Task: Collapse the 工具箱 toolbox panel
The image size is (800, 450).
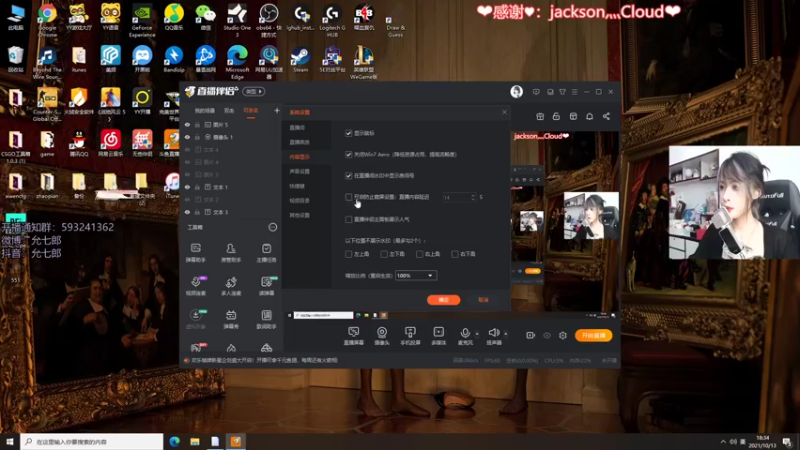Action: [x=273, y=227]
